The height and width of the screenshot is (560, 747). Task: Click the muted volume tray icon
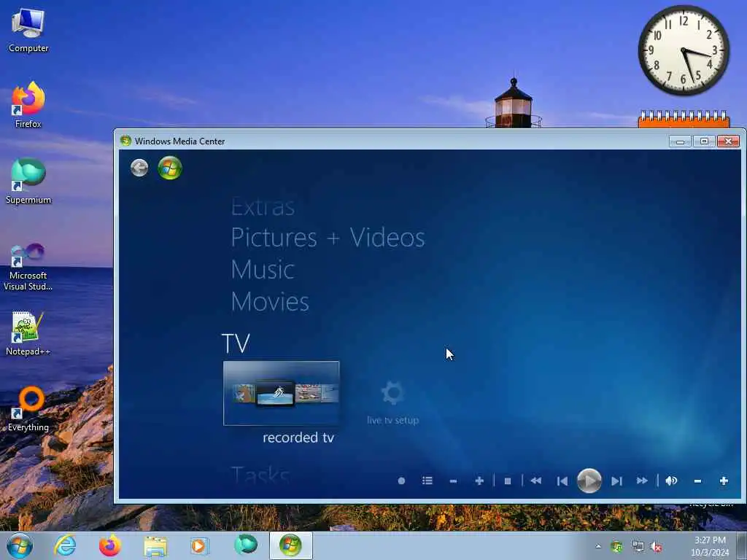(657, 547)
